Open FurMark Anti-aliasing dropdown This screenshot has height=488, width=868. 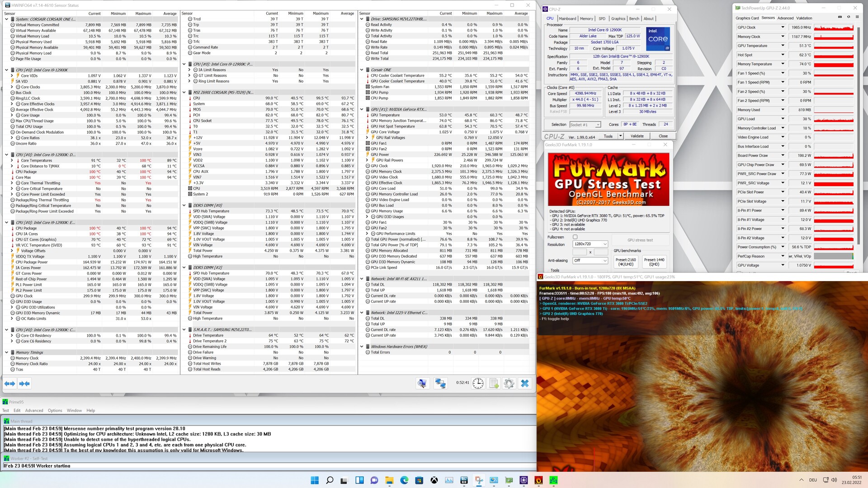click(590, 260)
